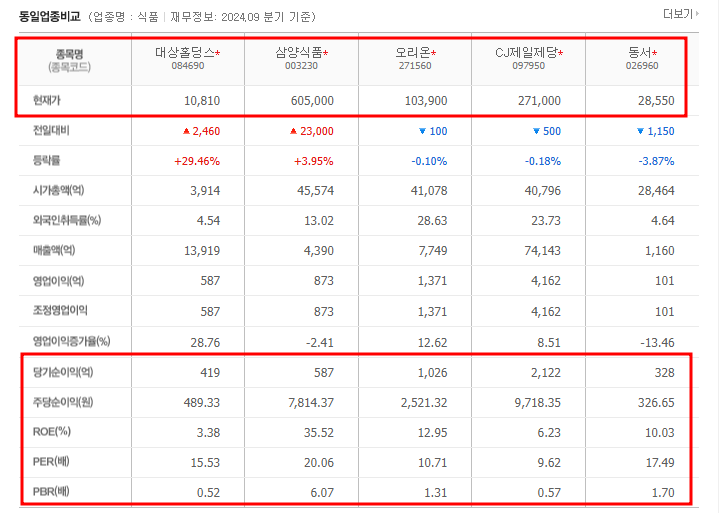This screenshot has height=513, width=719.
Task: Click the -0.10% rate cell
Action: pos(429,161)
